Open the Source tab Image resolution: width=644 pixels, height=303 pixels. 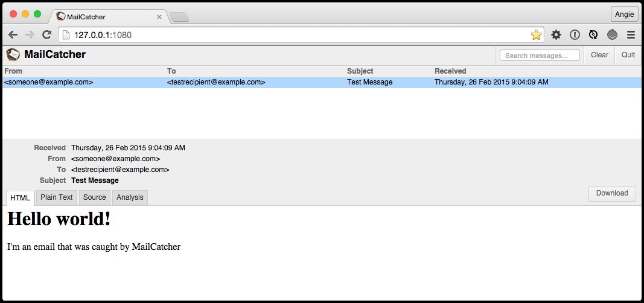pyautogui.click(x=95, y=197)
